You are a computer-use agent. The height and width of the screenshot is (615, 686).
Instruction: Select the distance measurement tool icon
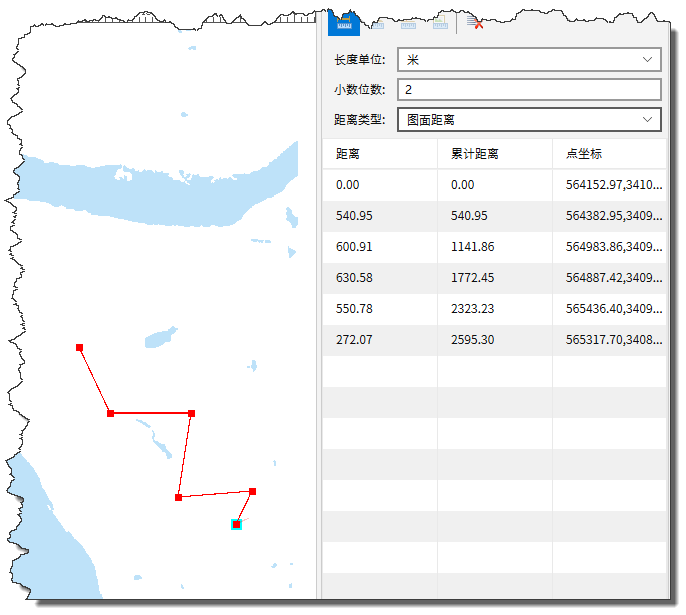344,23
